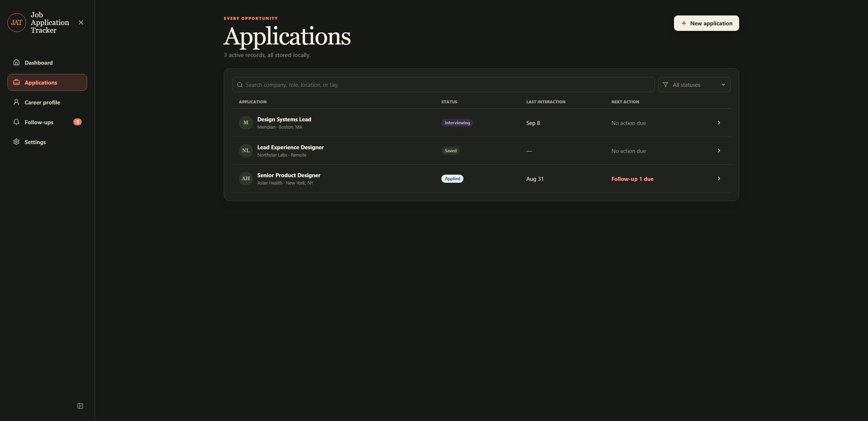Click the STATUS column header
Viewport: 868px width, 421px height.
tap(449, 101)
